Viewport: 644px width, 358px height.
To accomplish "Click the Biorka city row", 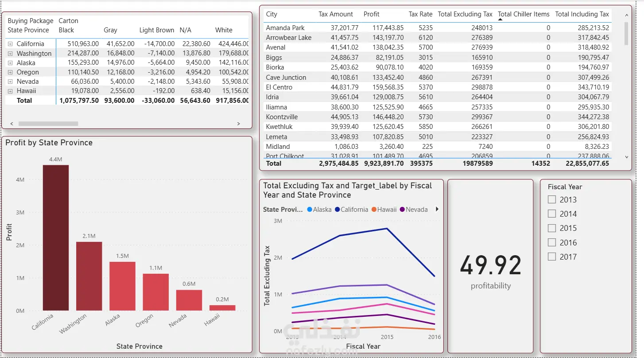I will [438, 67].
